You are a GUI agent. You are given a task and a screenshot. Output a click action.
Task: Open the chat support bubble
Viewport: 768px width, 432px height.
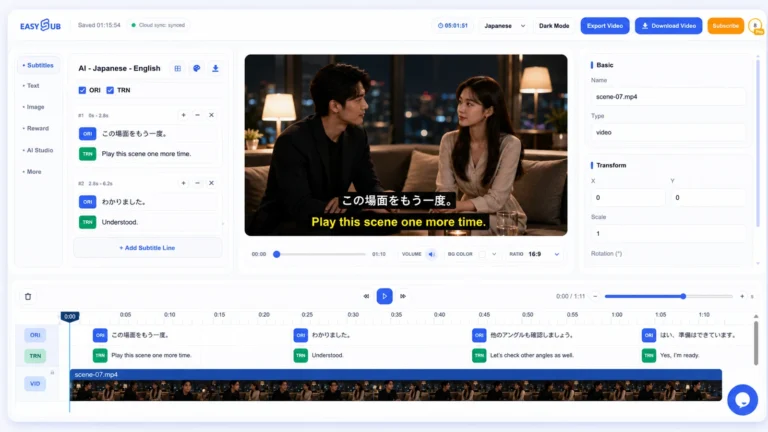[743, 400]
